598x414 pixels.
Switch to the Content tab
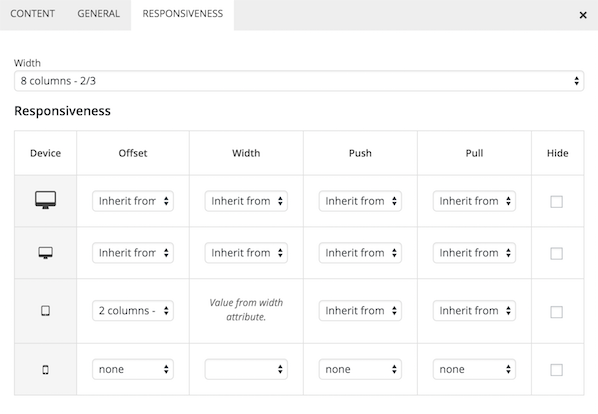click(32, 14)
